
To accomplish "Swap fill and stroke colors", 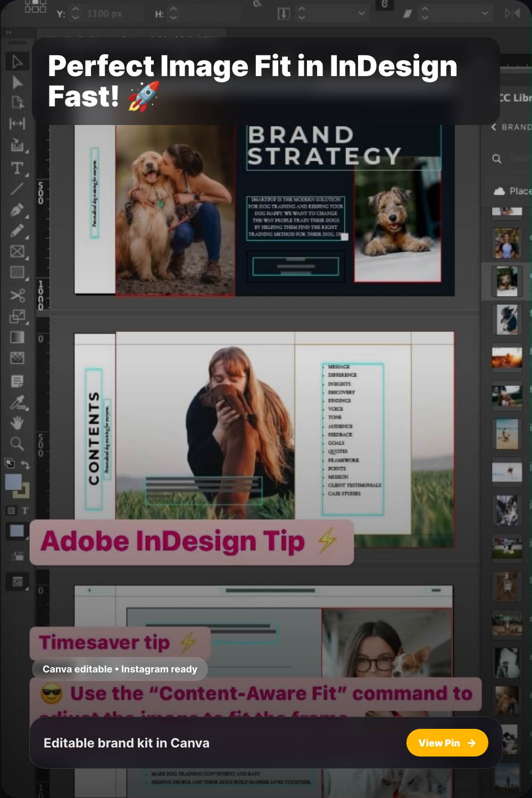I will (25, 465).
